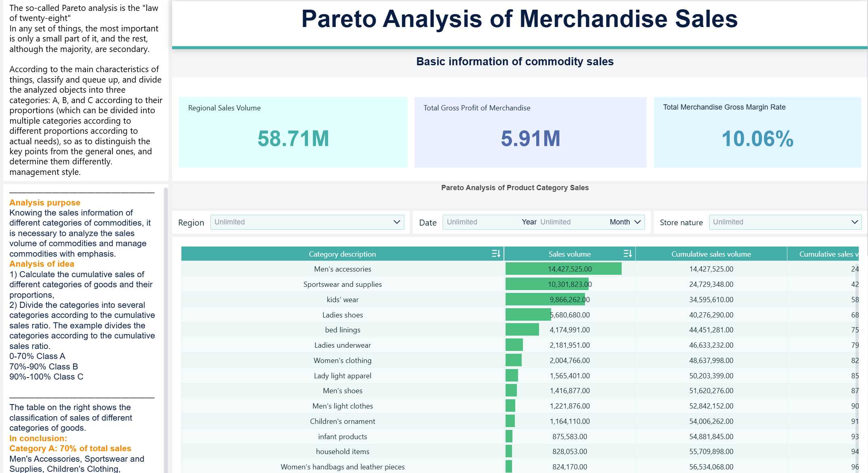Select Women's handbags and leather pieces cell
Screen dimensions: 868x473
point(342,467)
